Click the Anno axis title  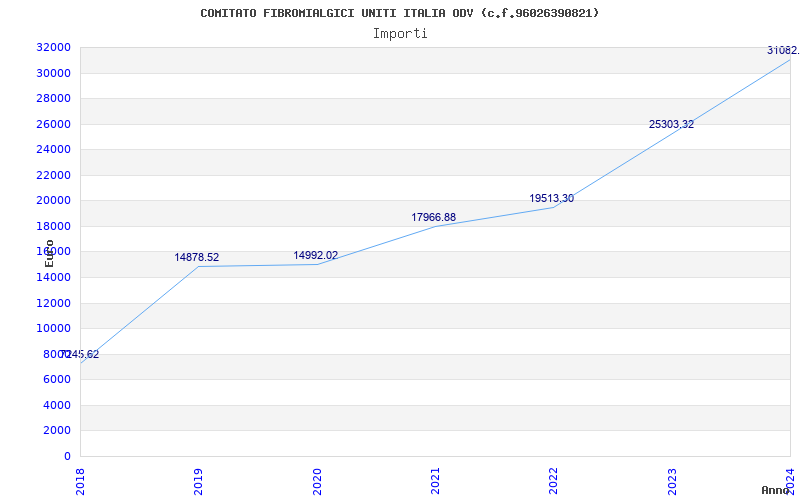776,490
